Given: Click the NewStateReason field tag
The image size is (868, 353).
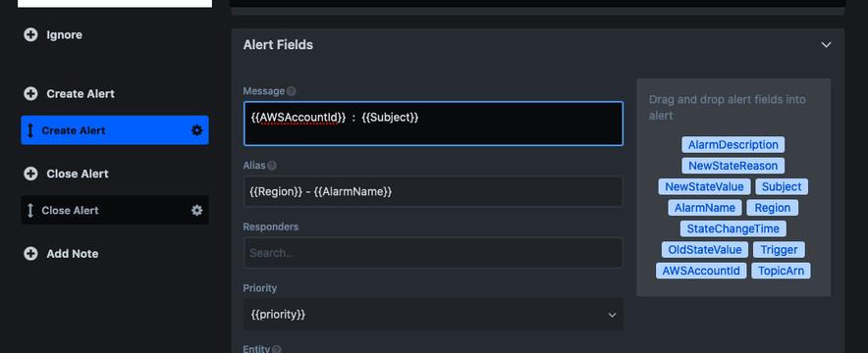Looking at the screenshot, I should pyautogui.click(x=732, y=166).
